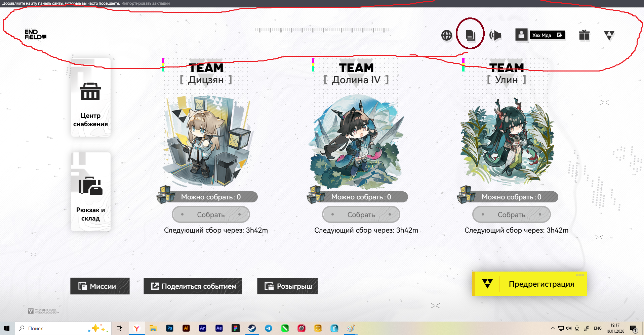Image resolution: width=644 pixels, height=335 pixels.
Task: Click the taskbar search field Поиск
Action: pos(63,328)
